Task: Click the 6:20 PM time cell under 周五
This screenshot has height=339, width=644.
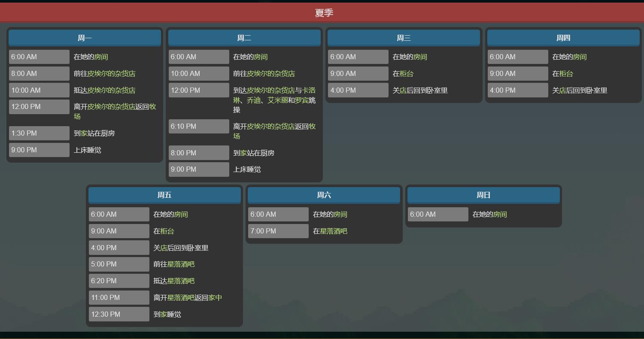Action: (x=119, y=281)
